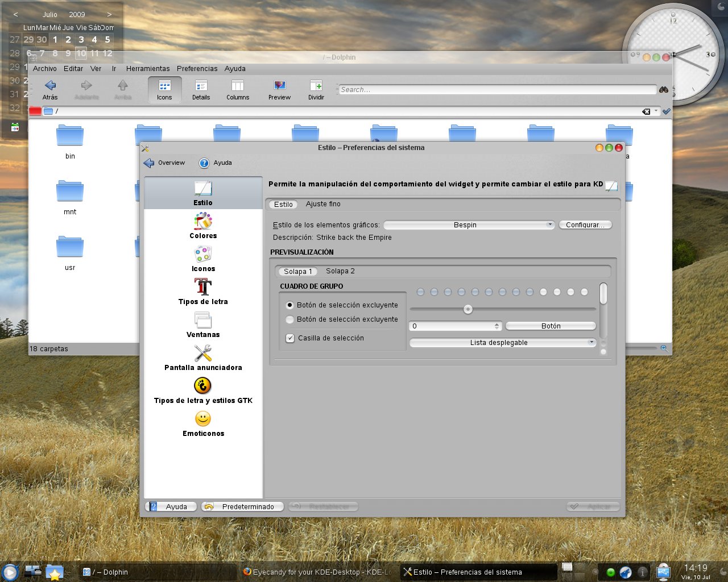The width and height of the screenshot is (728, 582).
Task: Open the usr folder in Dolphin
Action: point(70,253)
